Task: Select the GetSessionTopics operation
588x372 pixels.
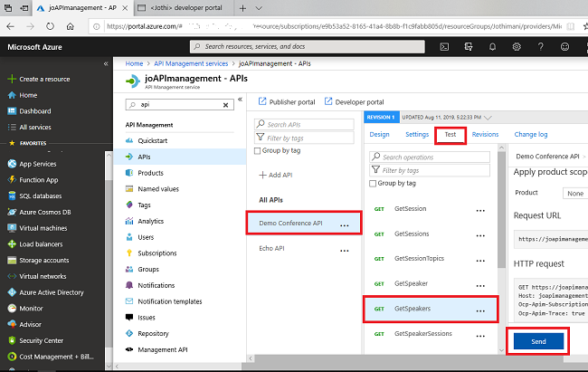Action: click(419, 259)
